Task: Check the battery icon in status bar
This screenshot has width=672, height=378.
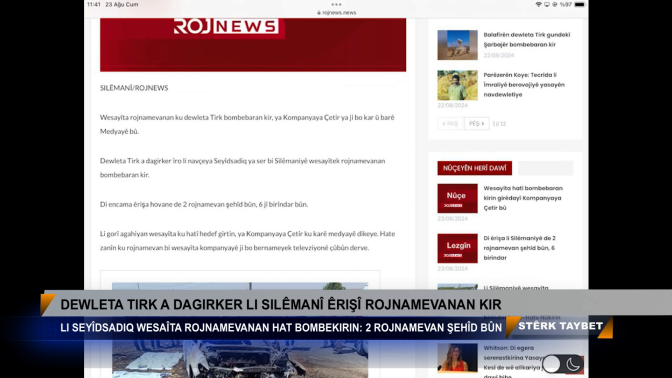Action: coord(579,4)
